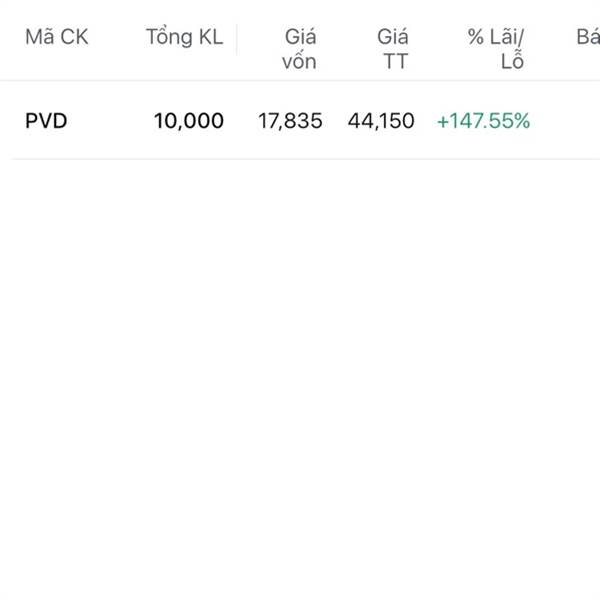Sort holdings by % Lãi/Lỗ header

(x=497, y=49)
